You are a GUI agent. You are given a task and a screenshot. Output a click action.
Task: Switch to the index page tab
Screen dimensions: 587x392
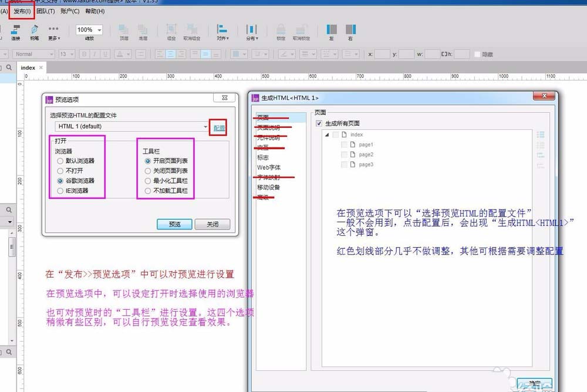(28, 67)
